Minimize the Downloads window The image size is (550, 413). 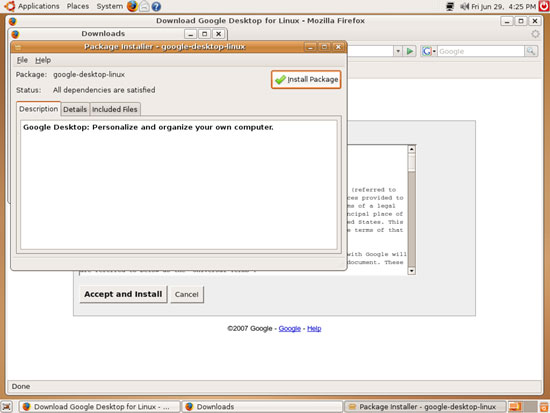click(x=190, y=34)
